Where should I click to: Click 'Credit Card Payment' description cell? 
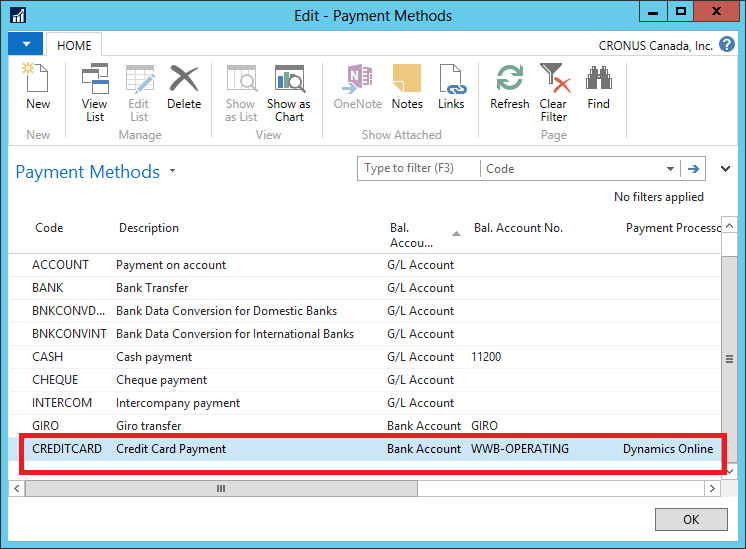click(x=171, y=449)
